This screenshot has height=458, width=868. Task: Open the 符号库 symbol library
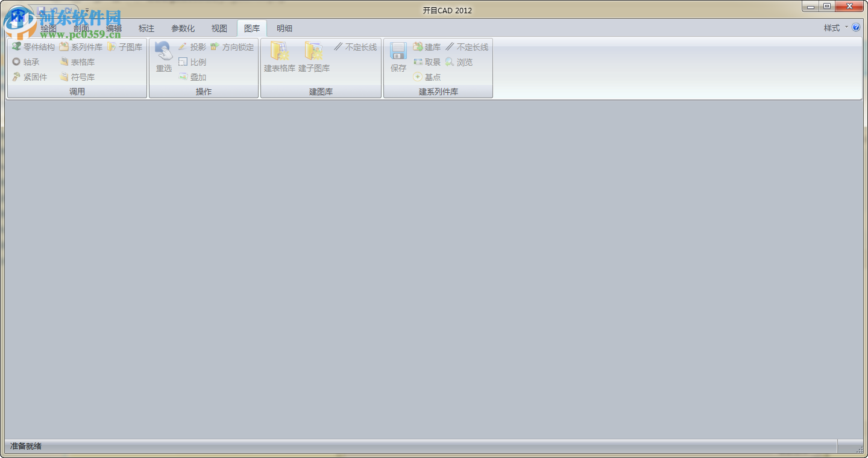(77, 77)
